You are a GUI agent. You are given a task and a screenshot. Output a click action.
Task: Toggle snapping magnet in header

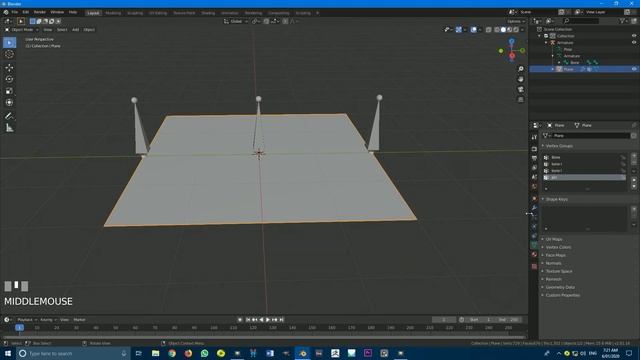point(266,21)
